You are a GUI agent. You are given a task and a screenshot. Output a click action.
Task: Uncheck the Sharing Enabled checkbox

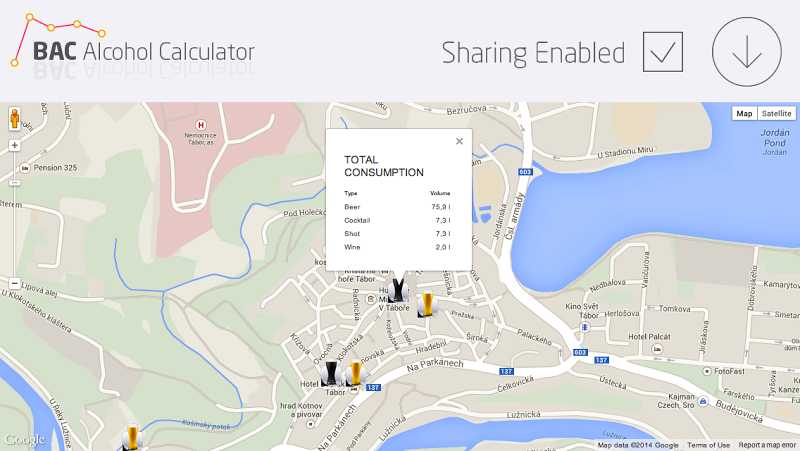pyautogui.click(x=663, y=52)
